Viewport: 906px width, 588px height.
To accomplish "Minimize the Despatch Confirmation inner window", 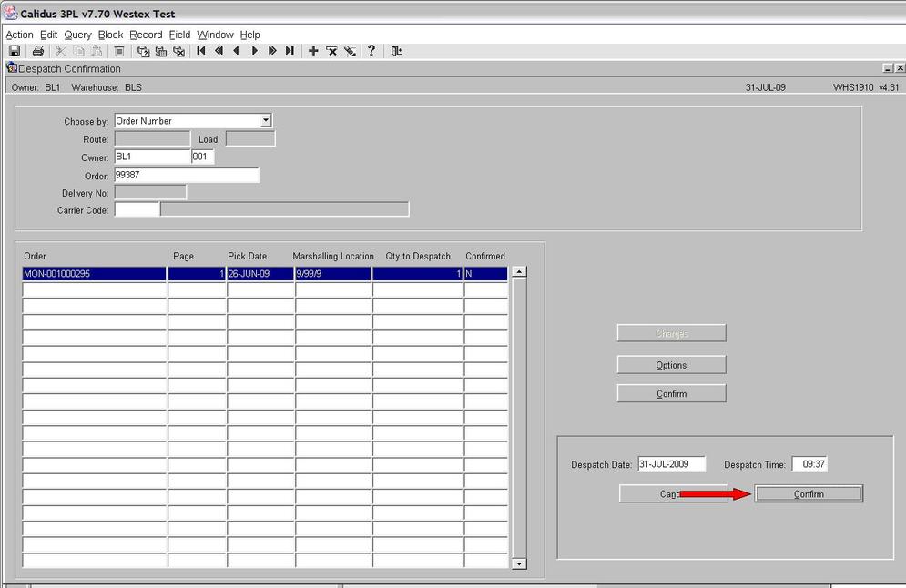I will point(888,68).
